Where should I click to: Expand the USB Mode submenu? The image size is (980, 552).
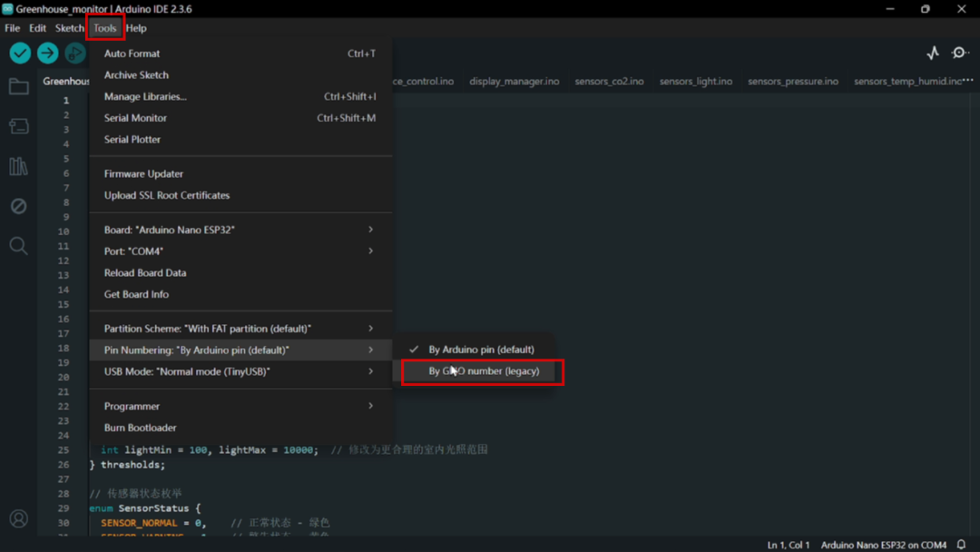240,371
